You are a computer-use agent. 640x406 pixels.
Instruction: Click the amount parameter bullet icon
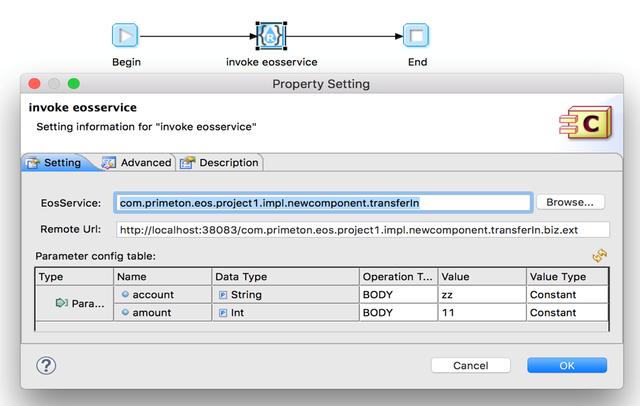tap(125, 312)
